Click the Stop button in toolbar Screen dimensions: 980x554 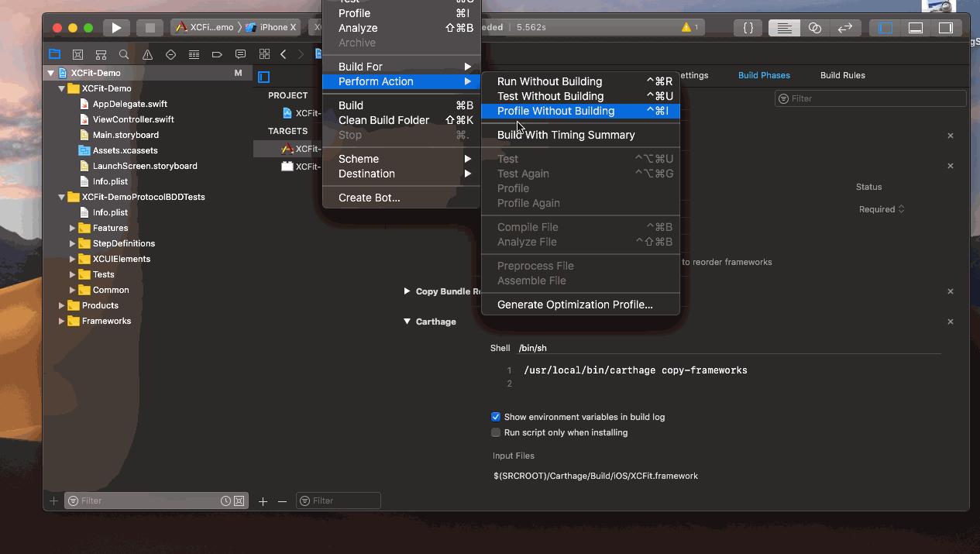pyautogui.click(x=150, y=28)
